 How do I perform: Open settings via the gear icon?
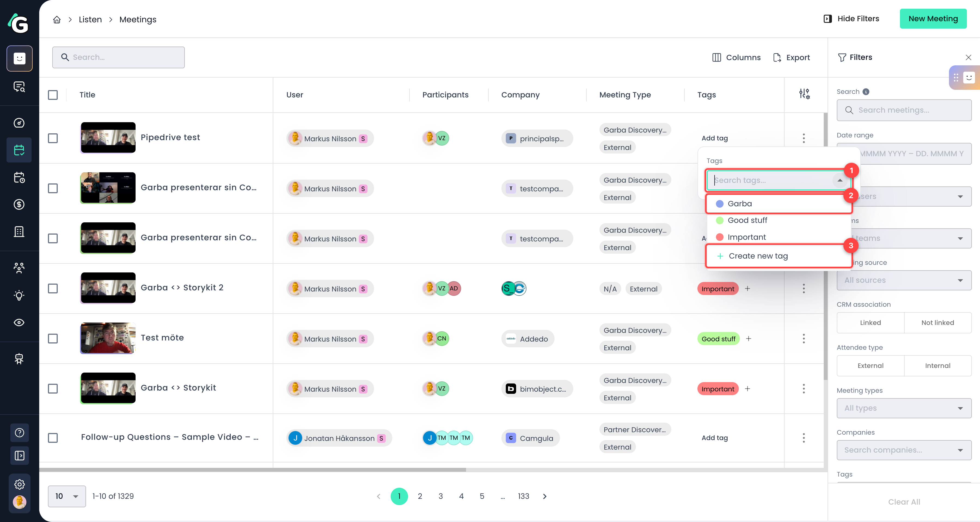tap(19, 484)
